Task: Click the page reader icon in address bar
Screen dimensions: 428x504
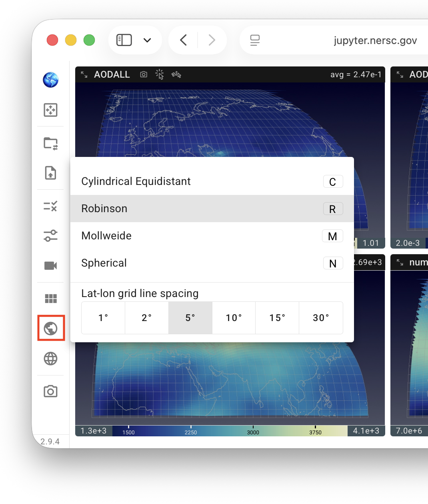Action: [x=255, y=40]
